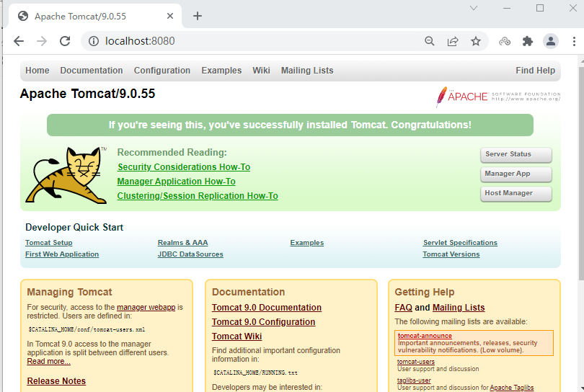584x392 pixels.
Task: Open the tab search chevron at the top of the window
Action: click(x=474, y=8)
